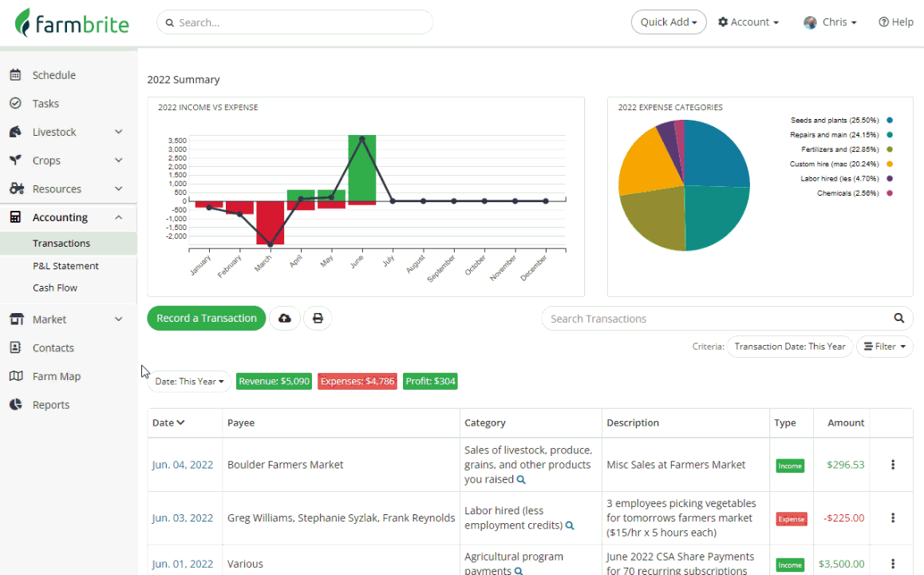The width and height of the screenshot is (924, 575).
Task: Click the Farm Map icon
Action: 16,375
